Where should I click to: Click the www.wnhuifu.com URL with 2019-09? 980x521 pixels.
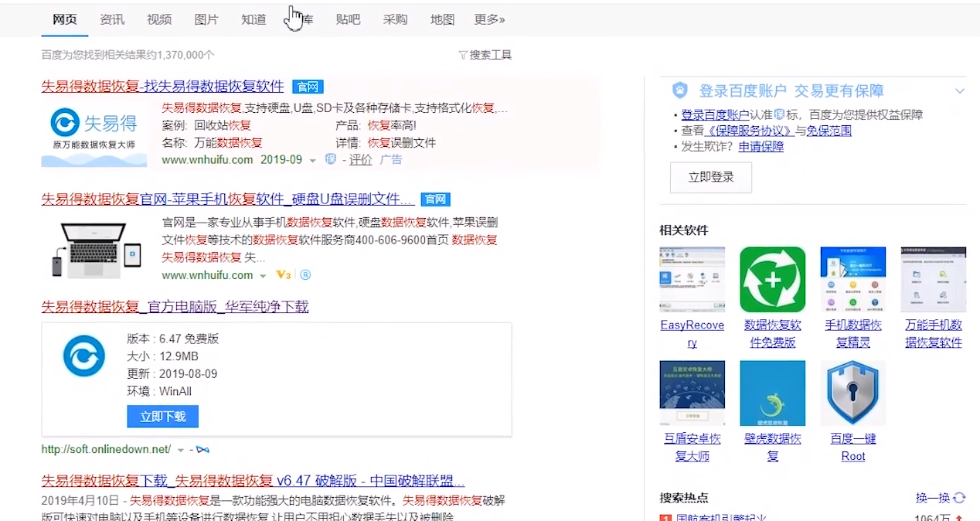pyautogui.click(x=207, y=160)
